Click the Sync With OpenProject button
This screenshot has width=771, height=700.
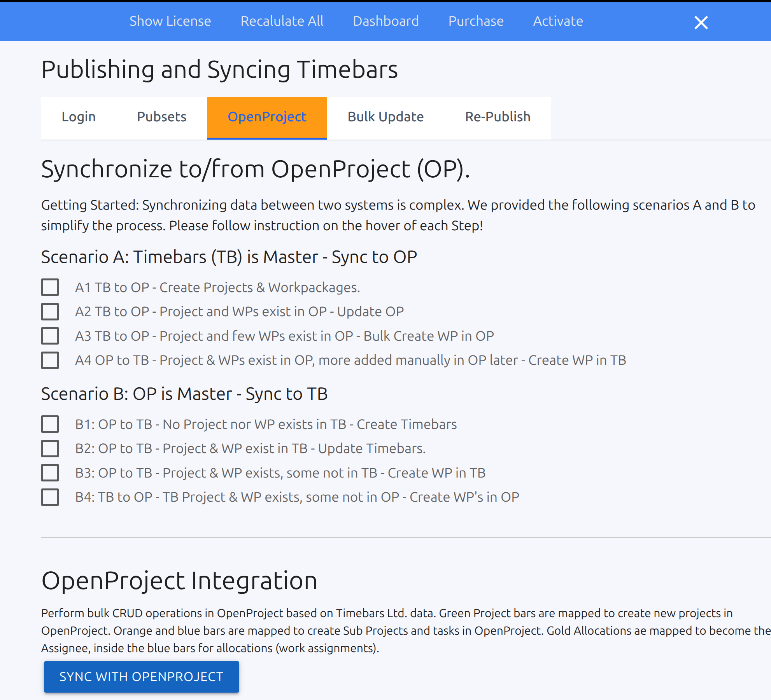tap(141, 677)
